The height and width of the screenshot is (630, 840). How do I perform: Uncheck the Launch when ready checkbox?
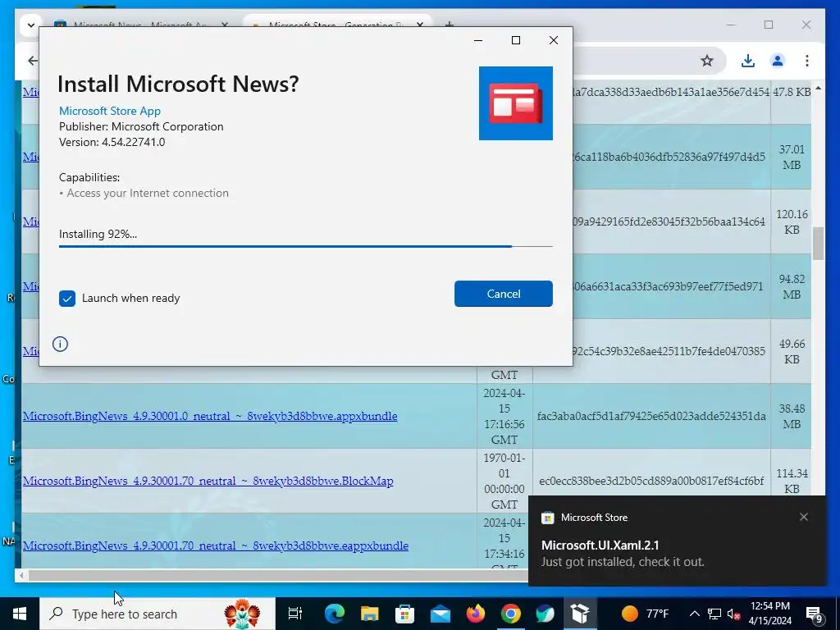(67, 299)
